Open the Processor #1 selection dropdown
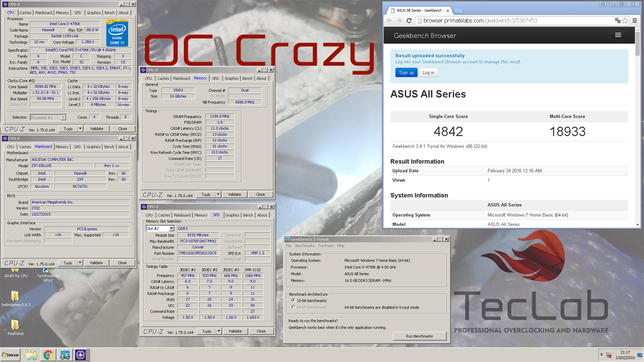This screenshot has height=362, width=644. [63, 117]
